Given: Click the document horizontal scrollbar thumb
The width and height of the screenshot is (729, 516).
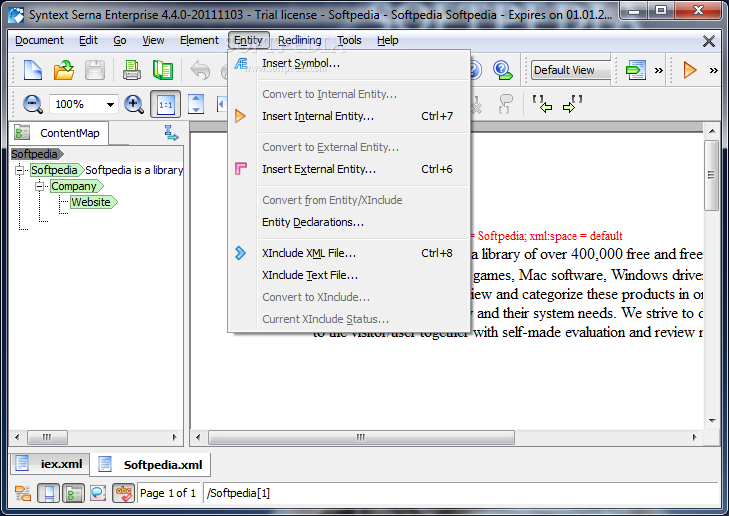Looking at the screenshot, I should pos(361,437).
